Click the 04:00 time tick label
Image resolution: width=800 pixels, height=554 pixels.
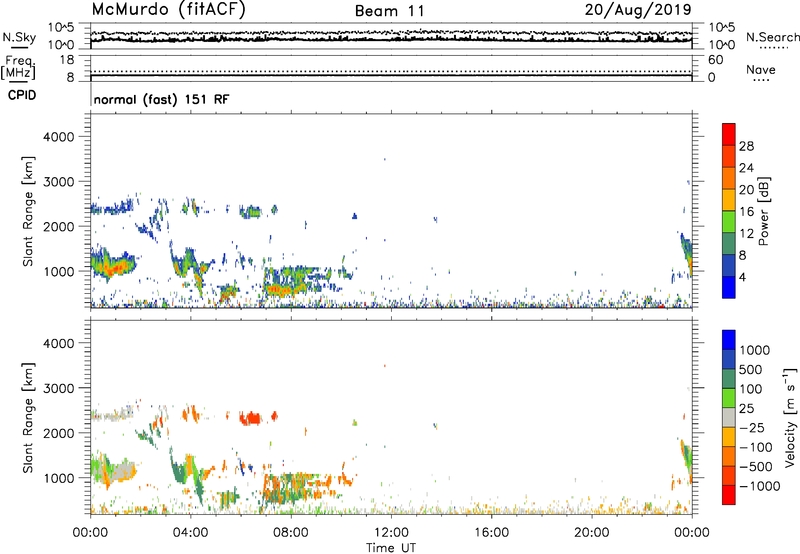coord(190,533)
